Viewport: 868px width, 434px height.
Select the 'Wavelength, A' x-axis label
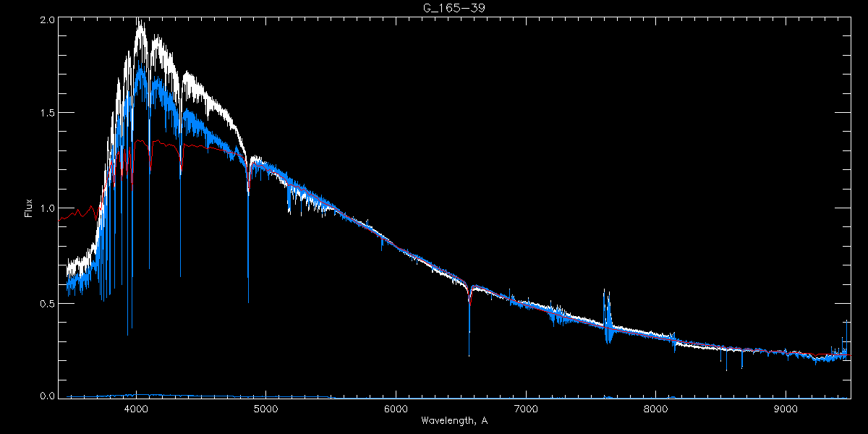[454, 420]
